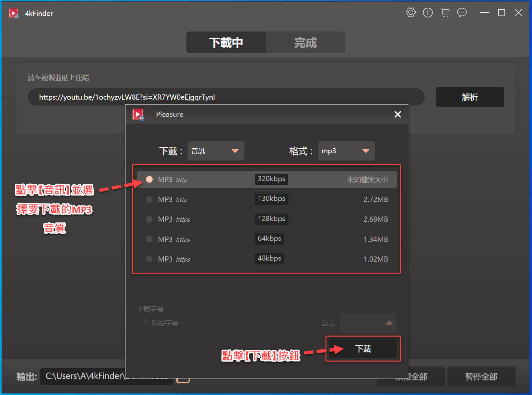532x395 pixels.
Task: Switch to the 完成 tab
Action: [x=305, y=42]
